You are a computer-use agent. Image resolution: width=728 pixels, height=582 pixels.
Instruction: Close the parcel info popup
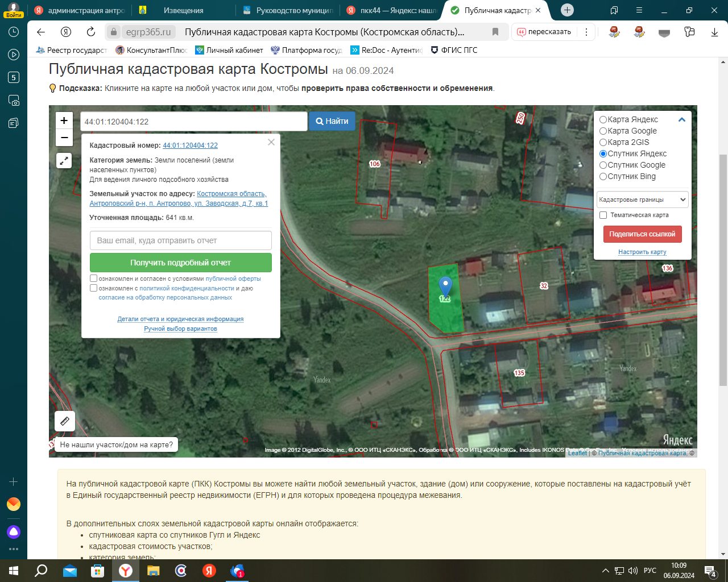271,142
